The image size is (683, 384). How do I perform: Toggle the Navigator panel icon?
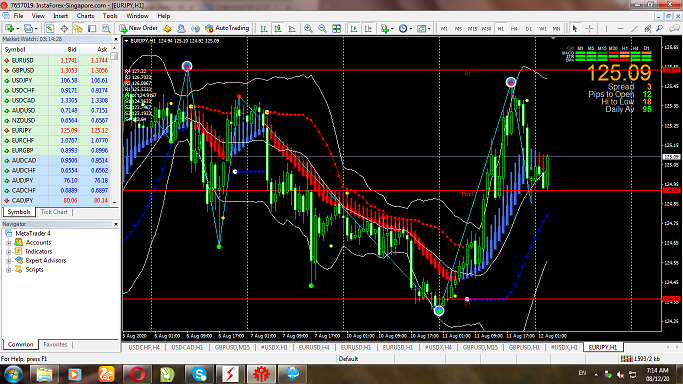(x=78, y=28)
